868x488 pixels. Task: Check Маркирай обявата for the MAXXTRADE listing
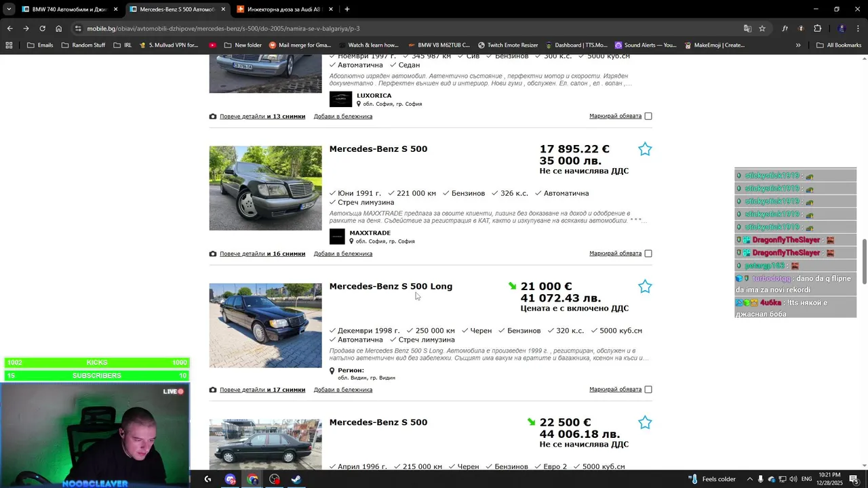[648, 253]
